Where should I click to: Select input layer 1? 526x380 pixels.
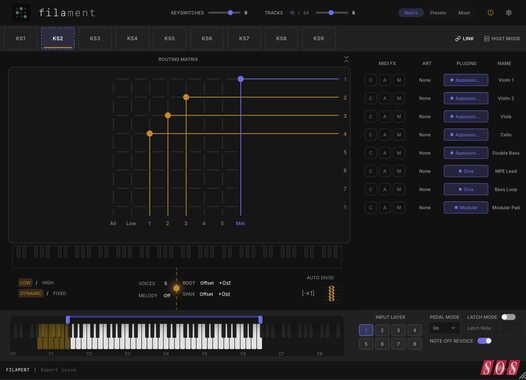coord(366,330)
